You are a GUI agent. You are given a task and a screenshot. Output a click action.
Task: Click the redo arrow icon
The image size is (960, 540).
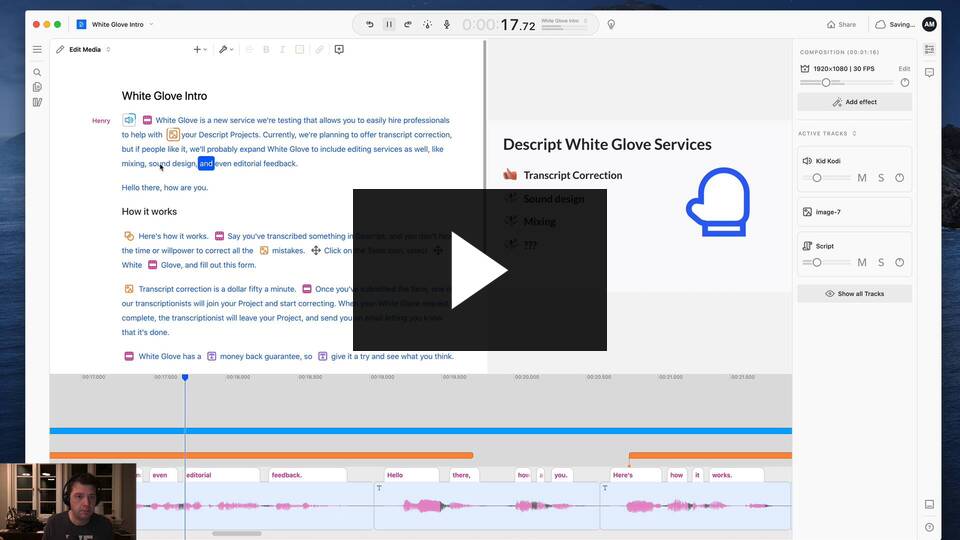tap(408, 24)
